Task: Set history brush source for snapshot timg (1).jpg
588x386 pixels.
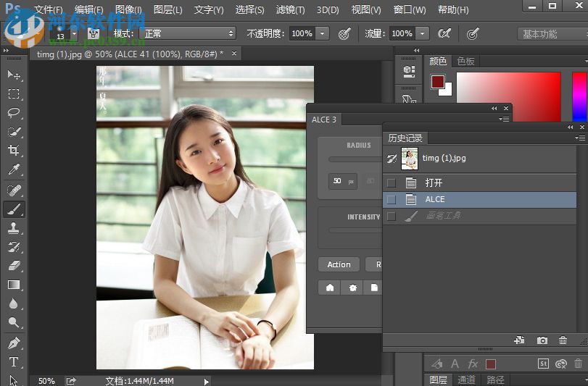Action: point(392,159)
